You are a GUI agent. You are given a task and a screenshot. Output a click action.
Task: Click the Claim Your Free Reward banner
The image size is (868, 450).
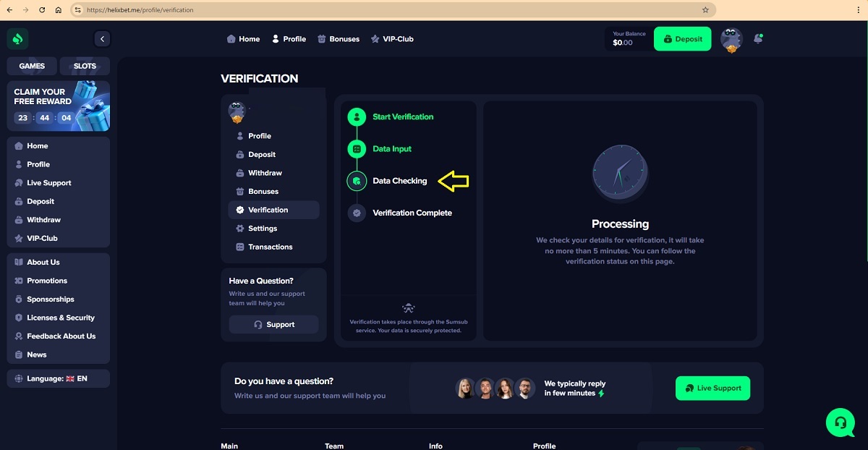(59, 106)
